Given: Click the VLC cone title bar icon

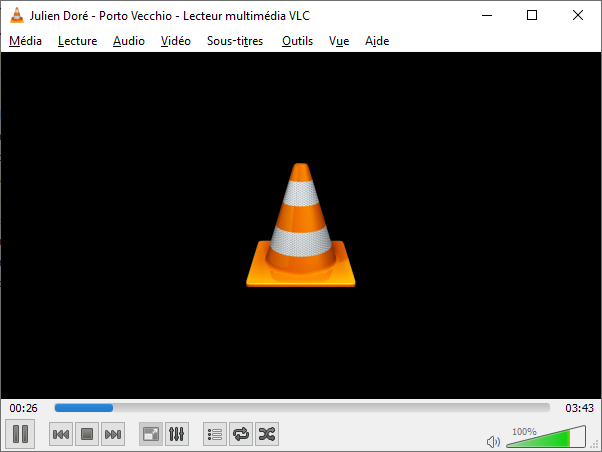Looking at the screenshot, I should 17,15.
